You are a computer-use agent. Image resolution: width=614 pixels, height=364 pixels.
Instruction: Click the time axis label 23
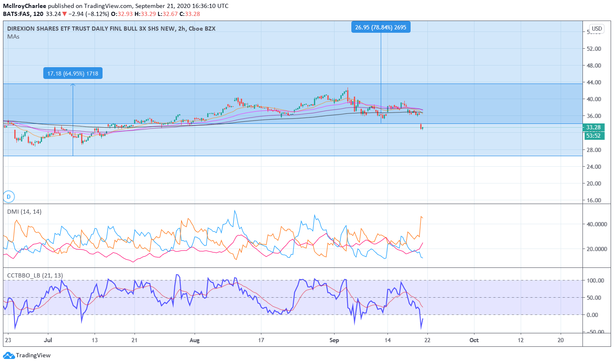point(8,340)
